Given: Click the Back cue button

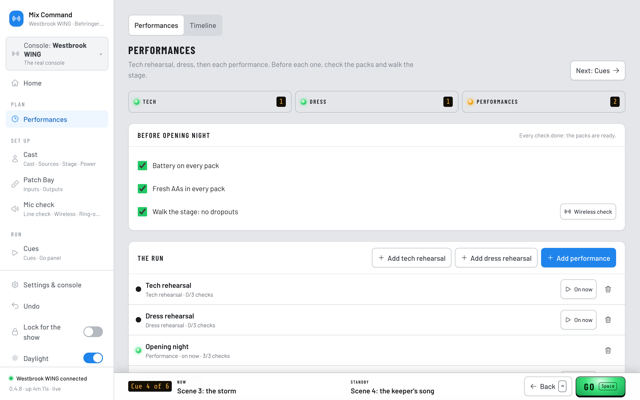Looking at the screenshot, I should coord(548,386).
